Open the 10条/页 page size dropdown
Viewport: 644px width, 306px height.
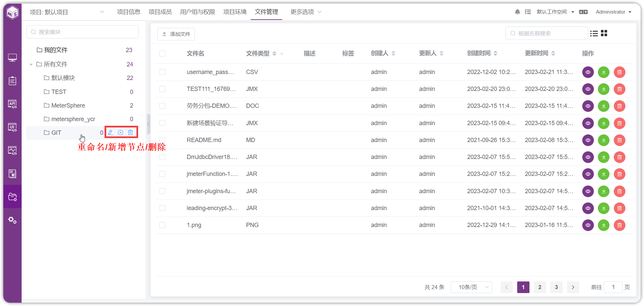(x=471, y=287)
